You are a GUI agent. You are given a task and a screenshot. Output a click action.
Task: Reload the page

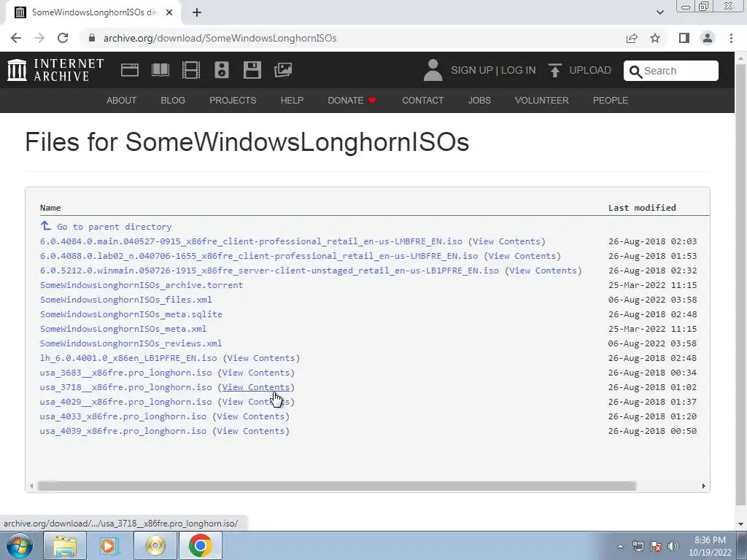coord(63,38)
